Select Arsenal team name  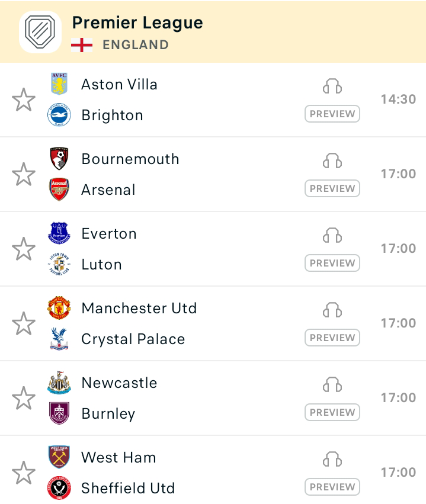108,190
